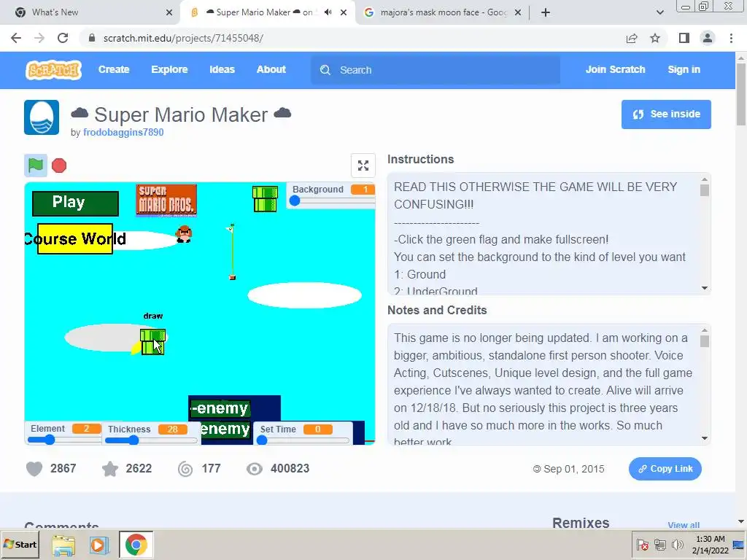Click the page vertical scrollbar thumb
Screen dimensions: 747x560
[741, 94]
